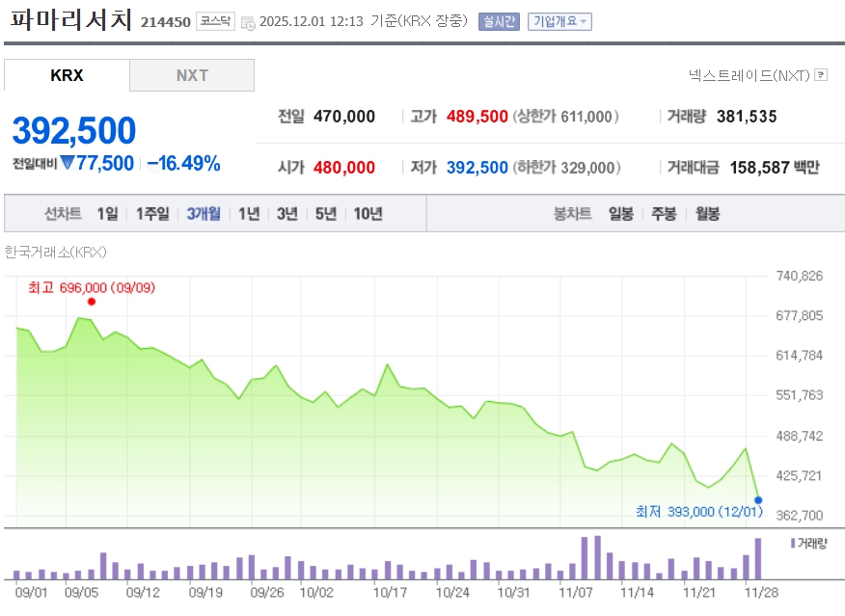Select the KRX tab

point(67,75)
